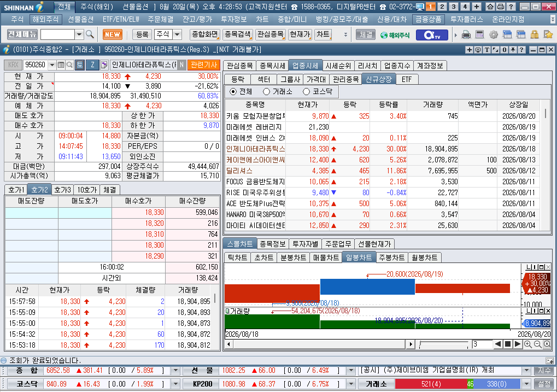The width and height of the screenshot is (557, 392).
Task: Open the 종합 index ticker dropdown
Action: click(x=175, y=371)
